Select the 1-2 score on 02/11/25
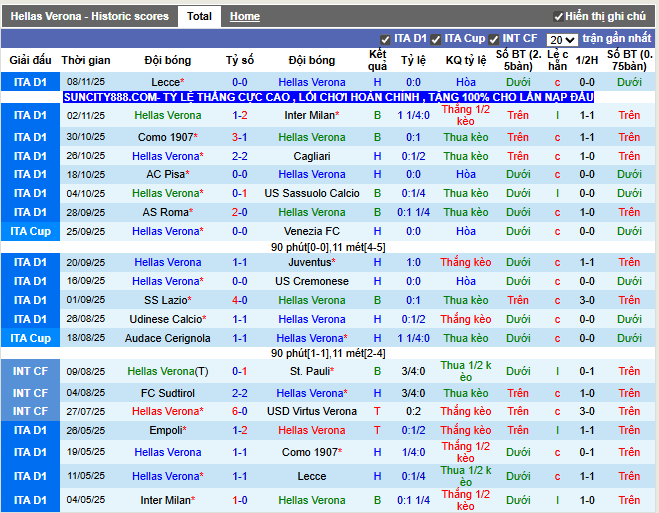The height and width of the screenshot is (513, 659). pos(240,115)
